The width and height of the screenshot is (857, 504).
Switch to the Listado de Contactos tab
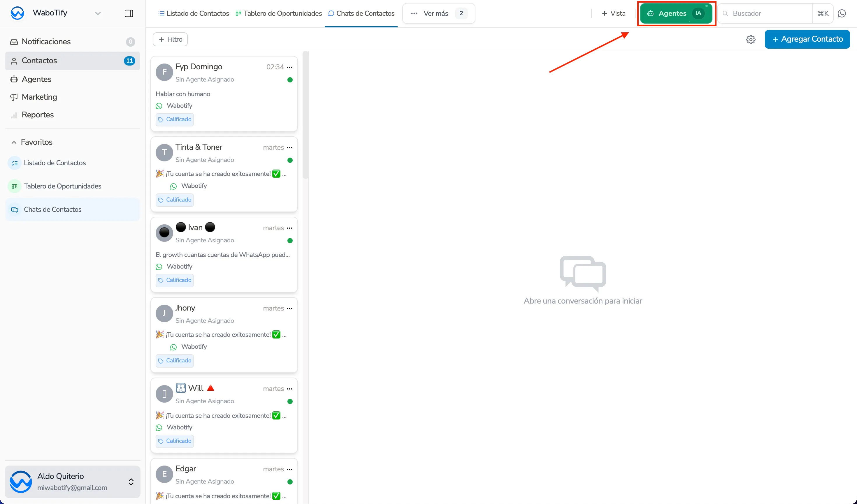tap(194, 13)
